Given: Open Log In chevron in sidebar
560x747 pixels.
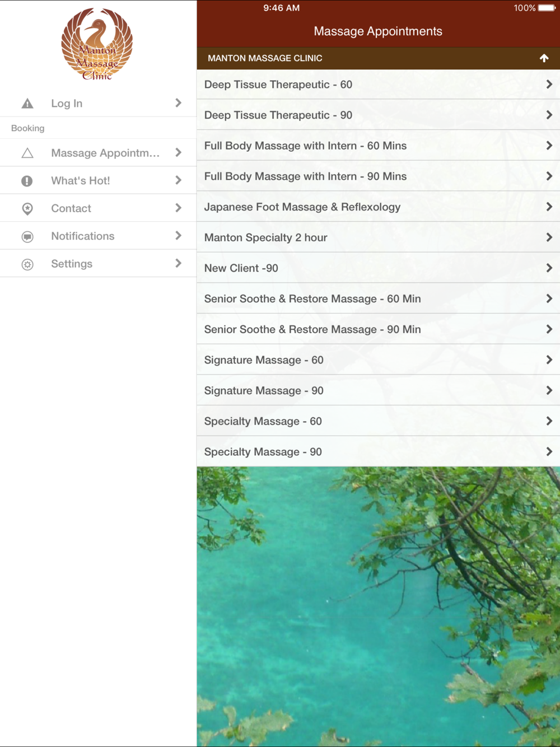Looking at the screenshot, I should coord(178,103).
